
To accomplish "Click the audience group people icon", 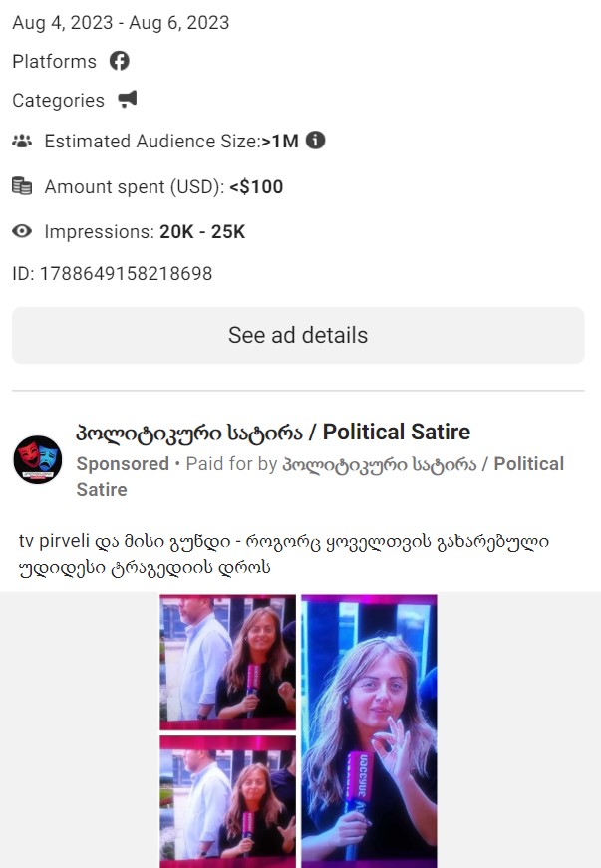I will pyautogui.click(x=22, y=141).
